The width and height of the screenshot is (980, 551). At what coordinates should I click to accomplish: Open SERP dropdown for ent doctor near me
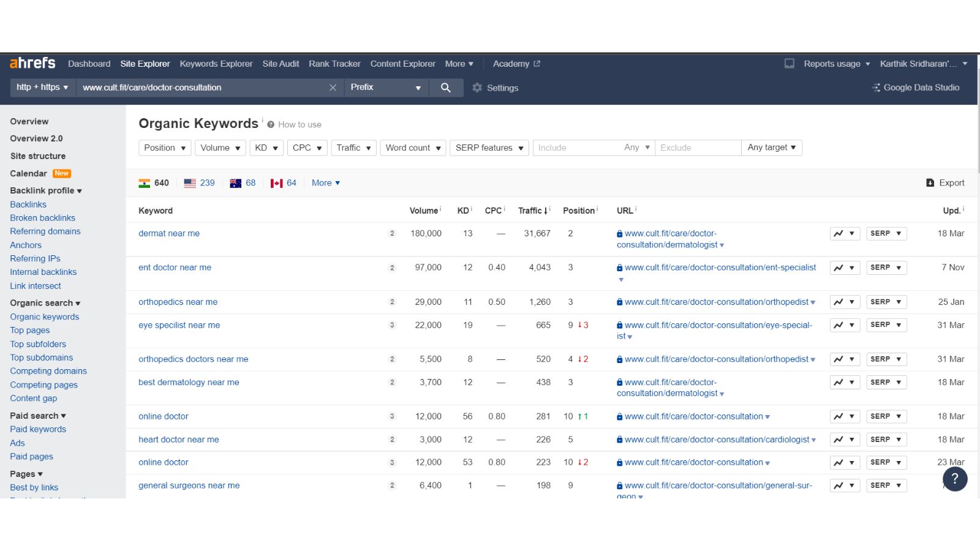pos(886,268)
